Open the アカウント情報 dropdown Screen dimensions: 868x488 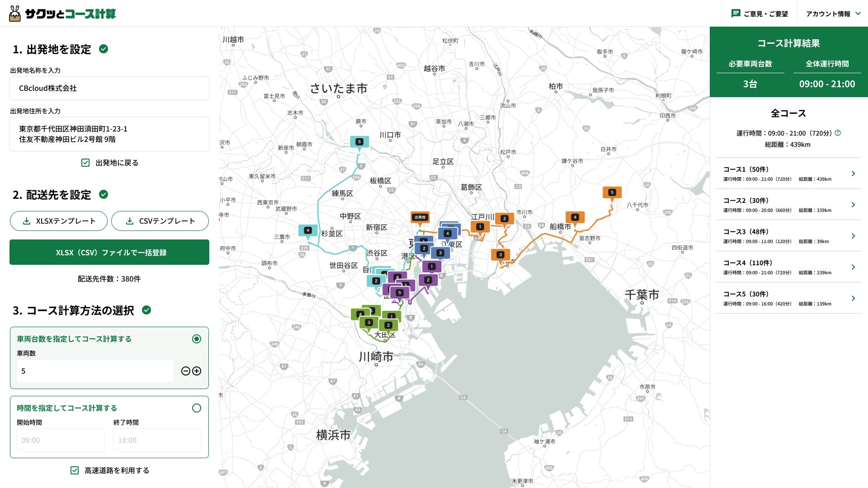click(833, 14)
